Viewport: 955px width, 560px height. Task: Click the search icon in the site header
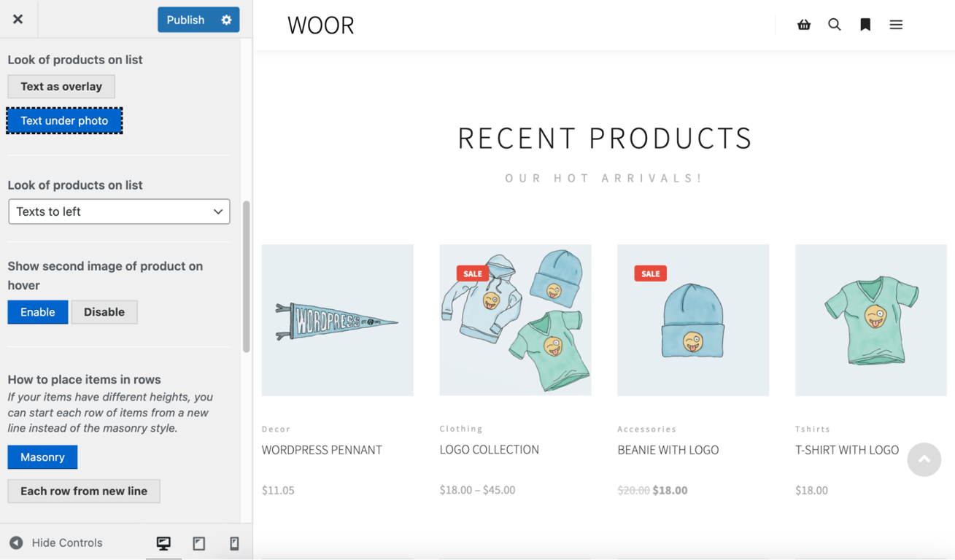[834, 24]
